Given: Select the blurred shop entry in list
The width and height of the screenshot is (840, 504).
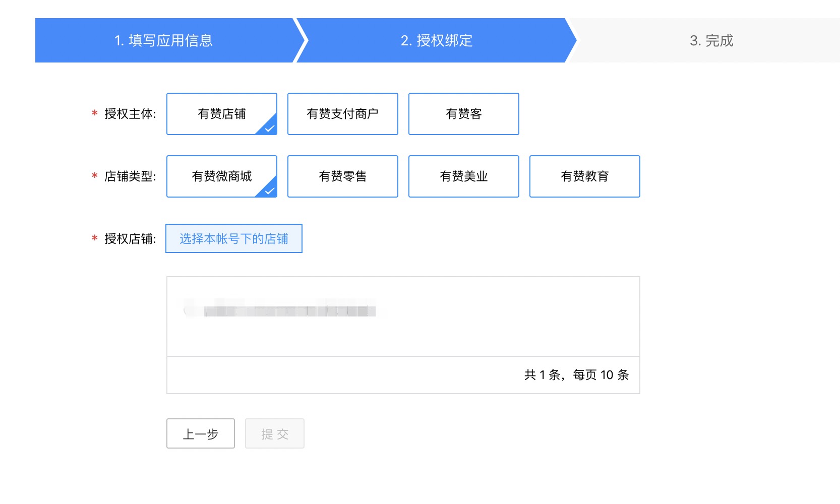Looking at the screenshot, I should (280, 308).
